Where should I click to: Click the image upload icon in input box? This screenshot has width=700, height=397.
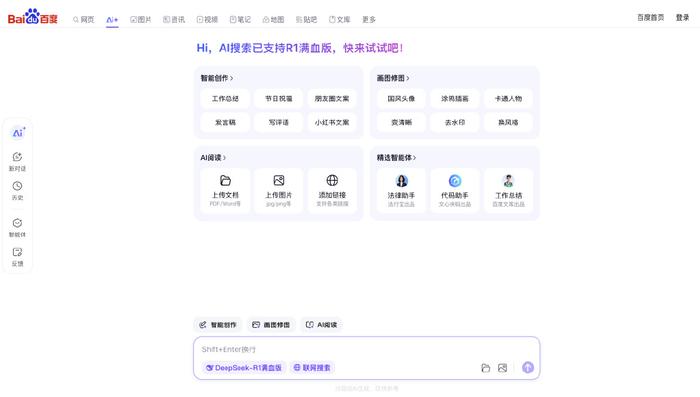coord(502,368)
